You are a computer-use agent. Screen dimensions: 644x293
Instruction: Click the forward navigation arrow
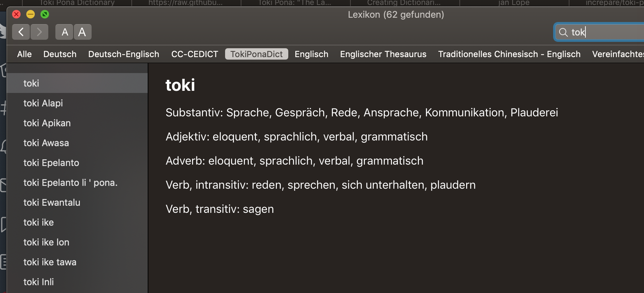tap(39, 32)
